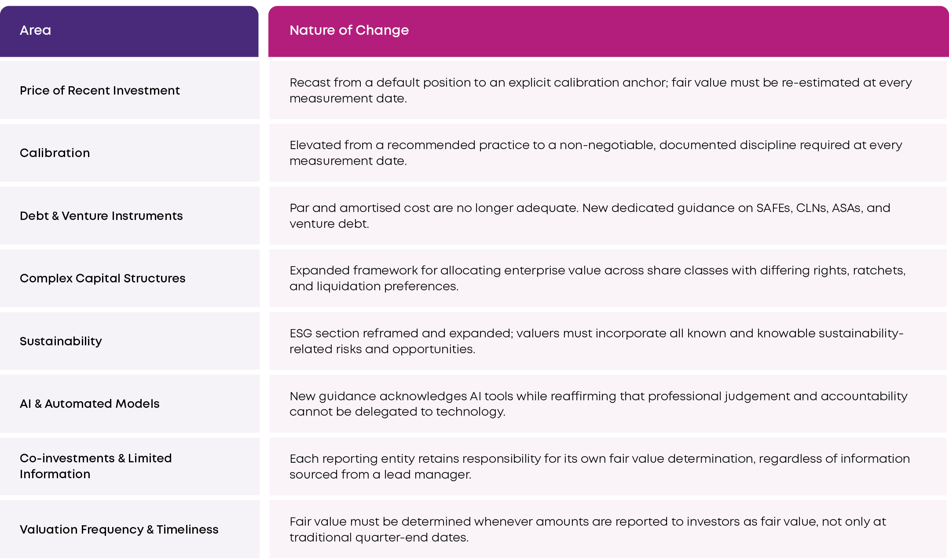Select the Complex Capital Structures label
The image size is (949, 560).
coord(103,278)
